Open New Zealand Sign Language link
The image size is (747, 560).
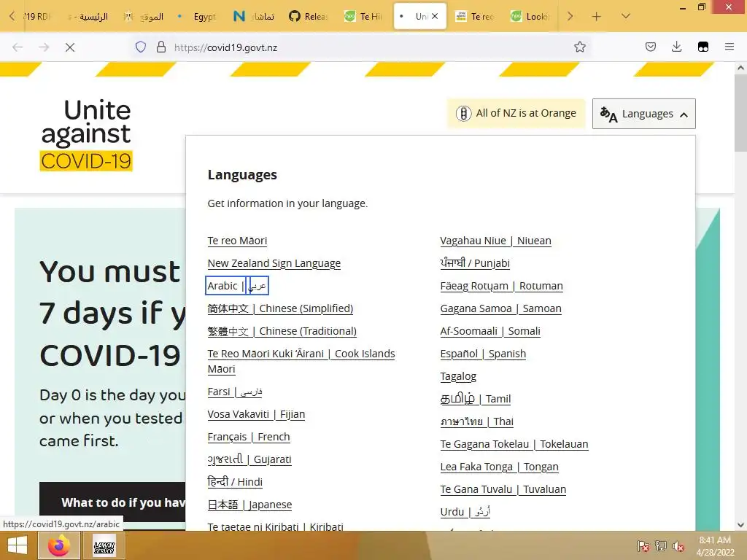click(x=274, y=263)
